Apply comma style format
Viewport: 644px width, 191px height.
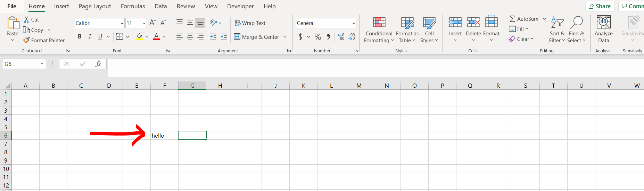[329, 37]
